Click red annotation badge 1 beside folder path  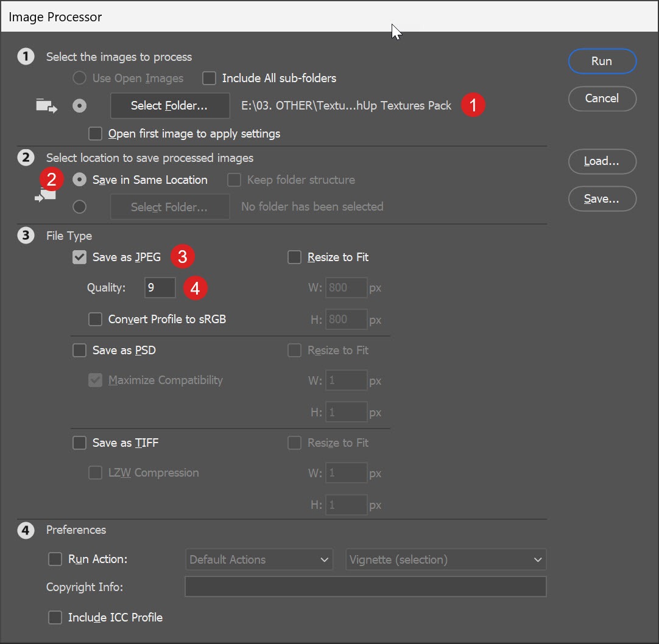click(x=473, y=105)
